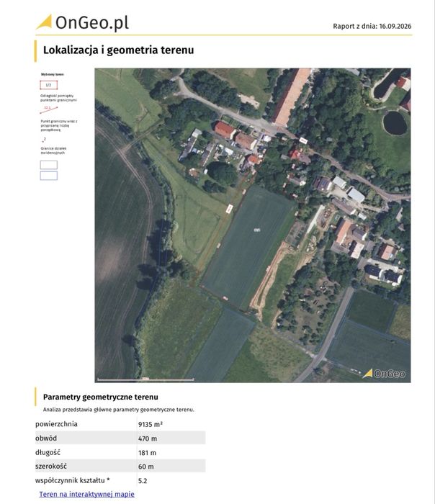Click the parcel number label inside the field
Image resolution: width=435 pixels, height=504 pixels.
tap(257, 230)
